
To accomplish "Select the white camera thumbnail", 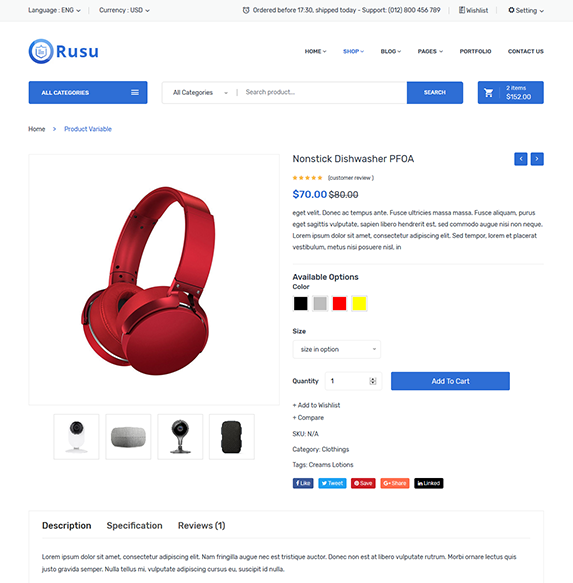I will coord(77,437).
